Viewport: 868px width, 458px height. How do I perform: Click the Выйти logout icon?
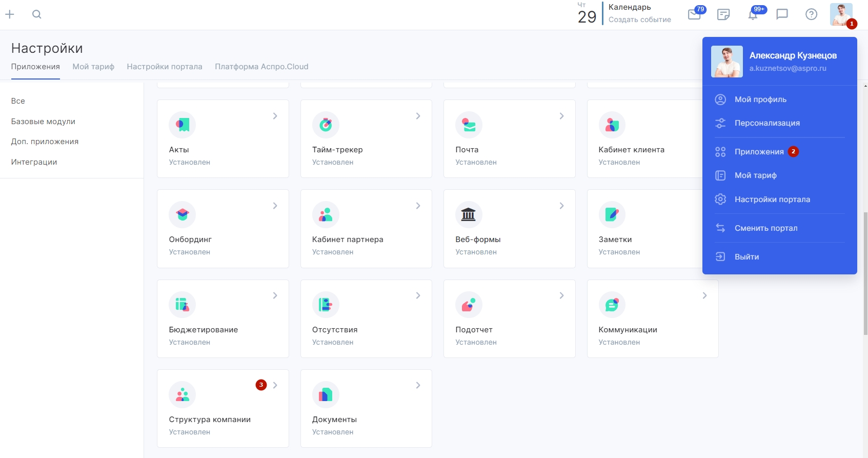[x=720, y=256]
